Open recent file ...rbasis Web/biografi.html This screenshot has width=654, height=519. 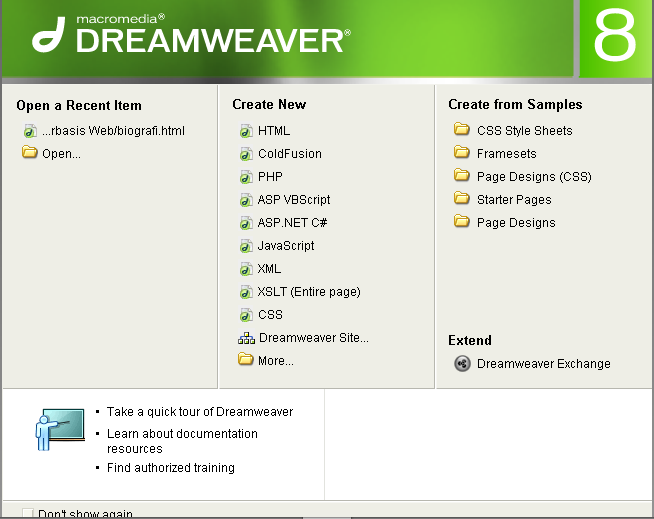(x=113, y=131)
